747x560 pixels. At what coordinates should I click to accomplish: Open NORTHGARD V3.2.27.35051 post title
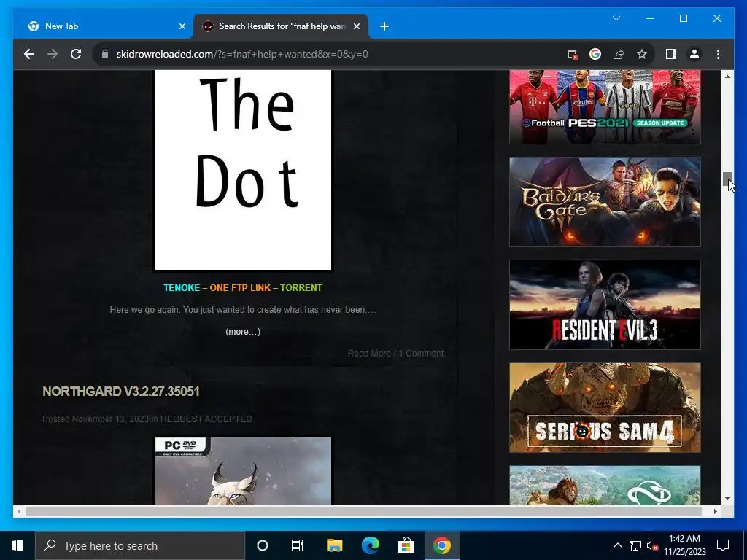pos(121,392)
